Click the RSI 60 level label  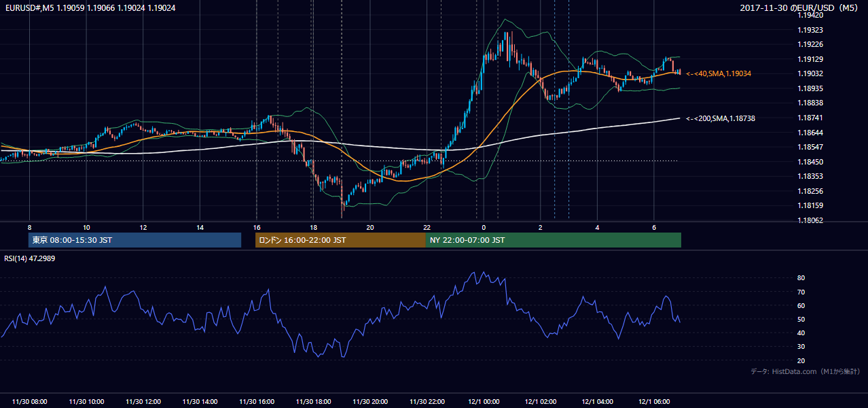801,305
